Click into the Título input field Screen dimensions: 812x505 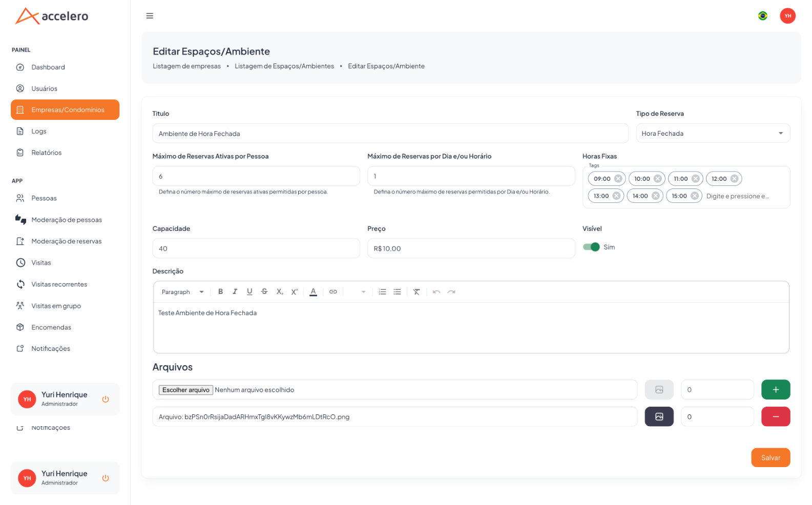390,133
